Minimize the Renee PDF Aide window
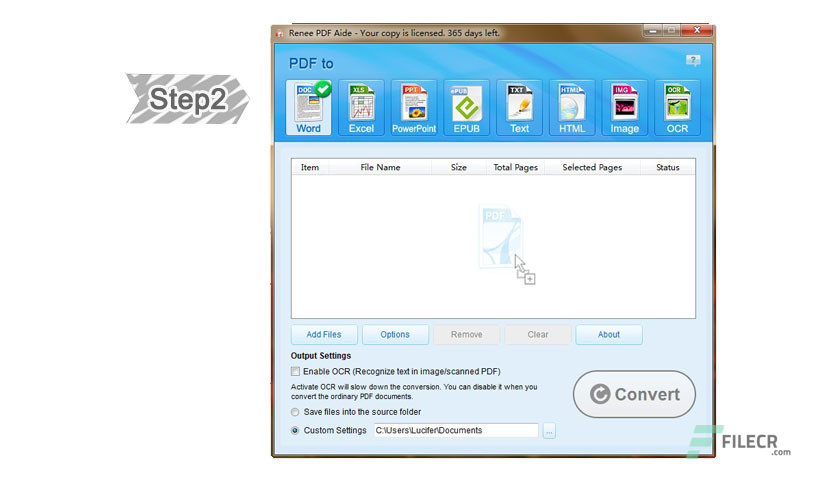This screenshot has width=836, height=484. click(653, 31)
